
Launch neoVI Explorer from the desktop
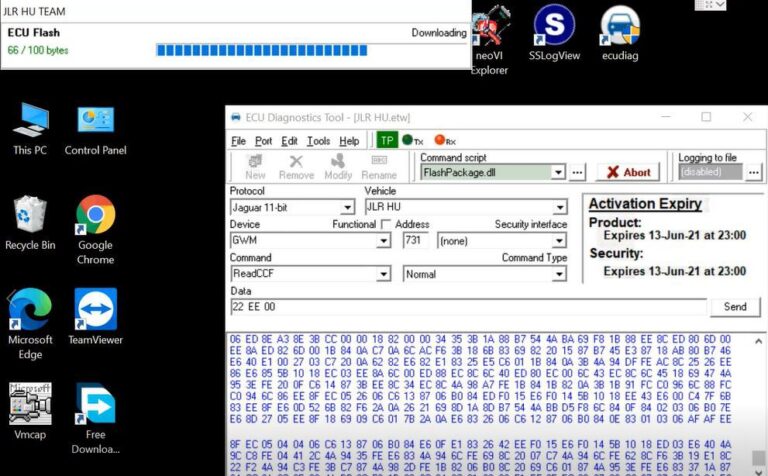point(490,35)
